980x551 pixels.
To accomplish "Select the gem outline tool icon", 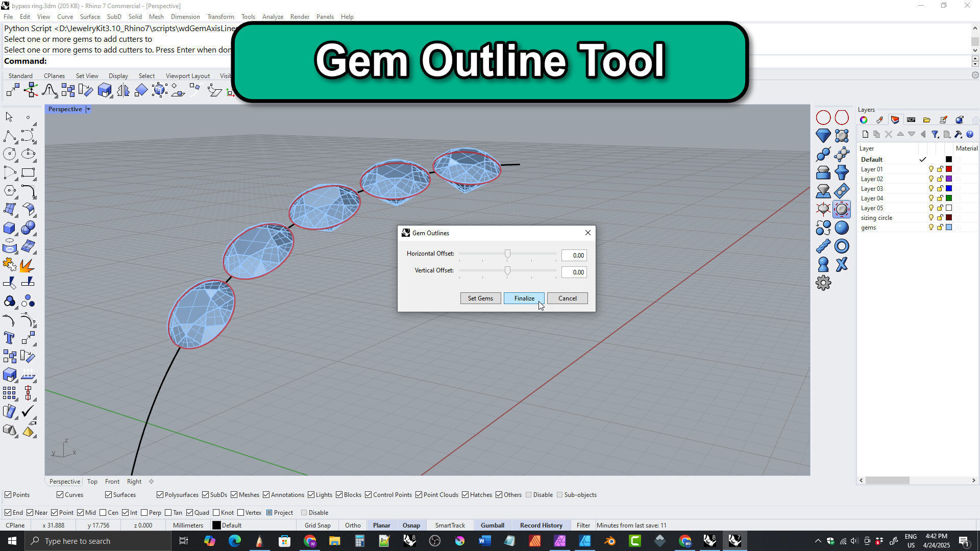I will tap(841, 209).
